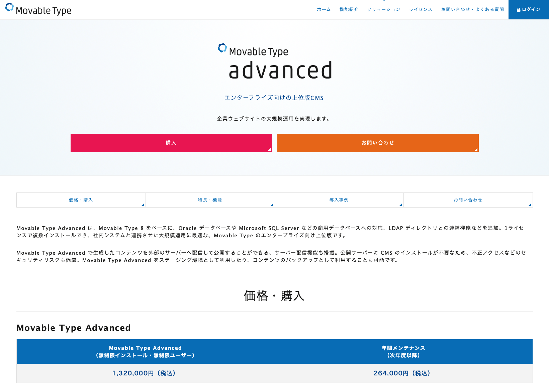Image resolution: width=549 pixels, height=392 pixels.
Task: Click the 企業ウェブサイトの大規模運用を実現します text
Action: pyautogui.click(x=274, y=119)
